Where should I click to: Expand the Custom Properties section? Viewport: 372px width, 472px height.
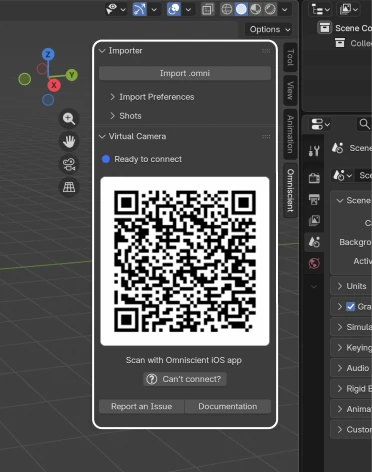coord(351,430)
